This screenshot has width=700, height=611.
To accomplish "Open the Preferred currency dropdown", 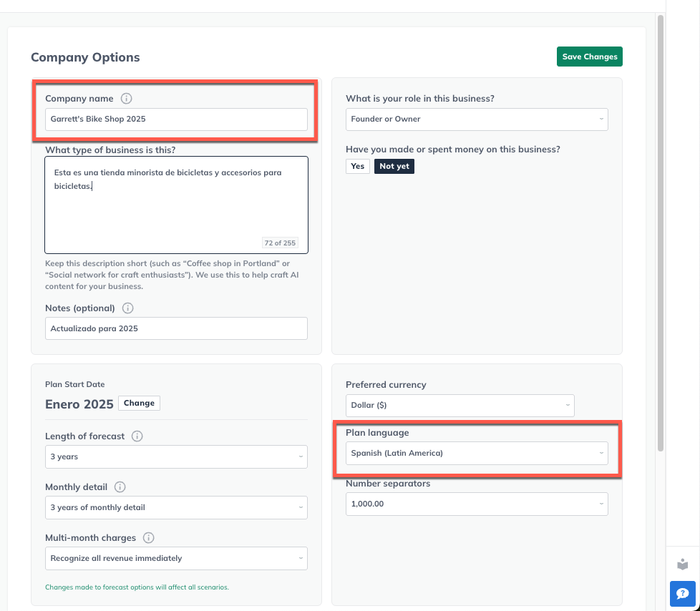I will pyautogui.click(x=460, y=405).
